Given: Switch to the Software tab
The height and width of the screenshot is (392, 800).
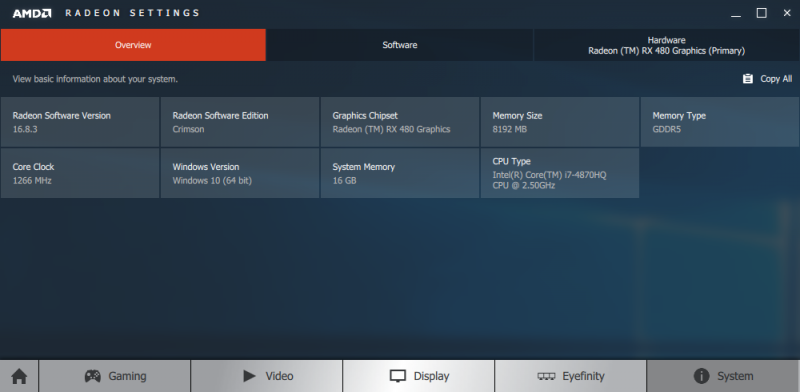Looking at the screenshot, I should click(x=399, y=45).
